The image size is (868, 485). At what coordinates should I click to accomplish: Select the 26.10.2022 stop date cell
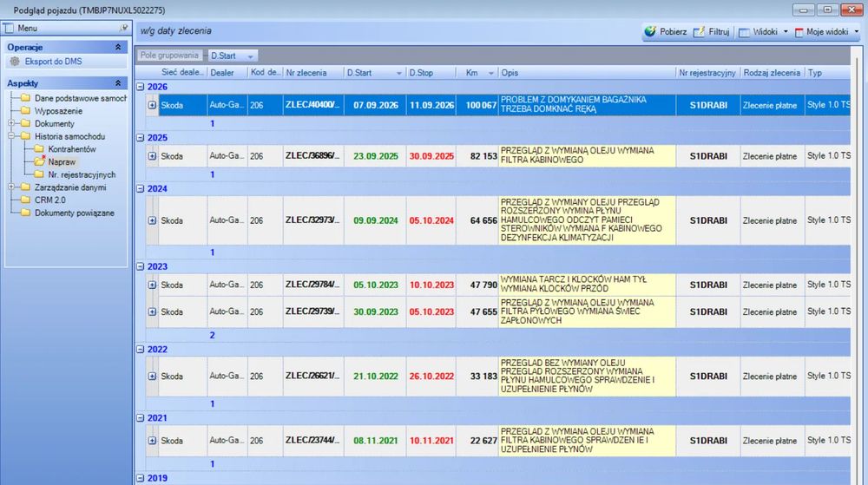point(431,376)
